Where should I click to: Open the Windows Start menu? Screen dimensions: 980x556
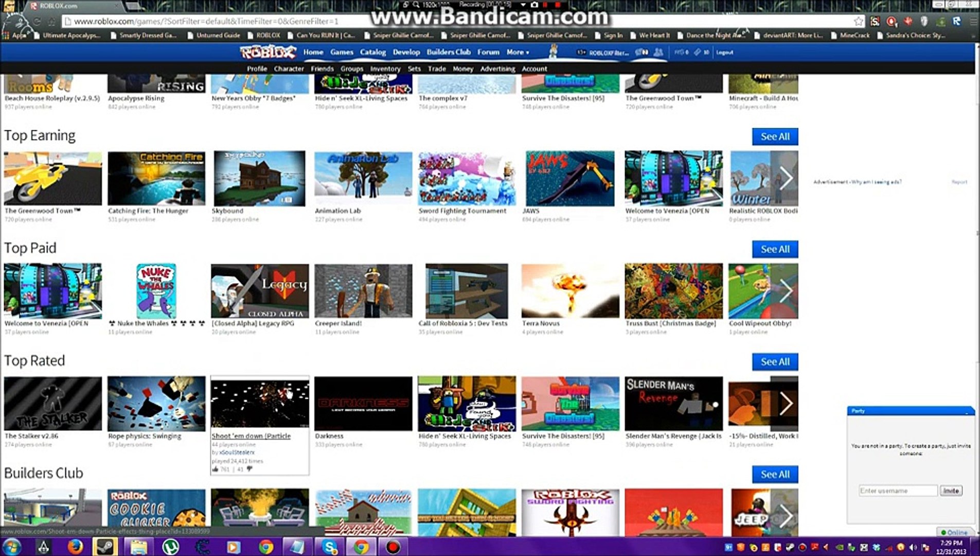click(x=11, y=546)
